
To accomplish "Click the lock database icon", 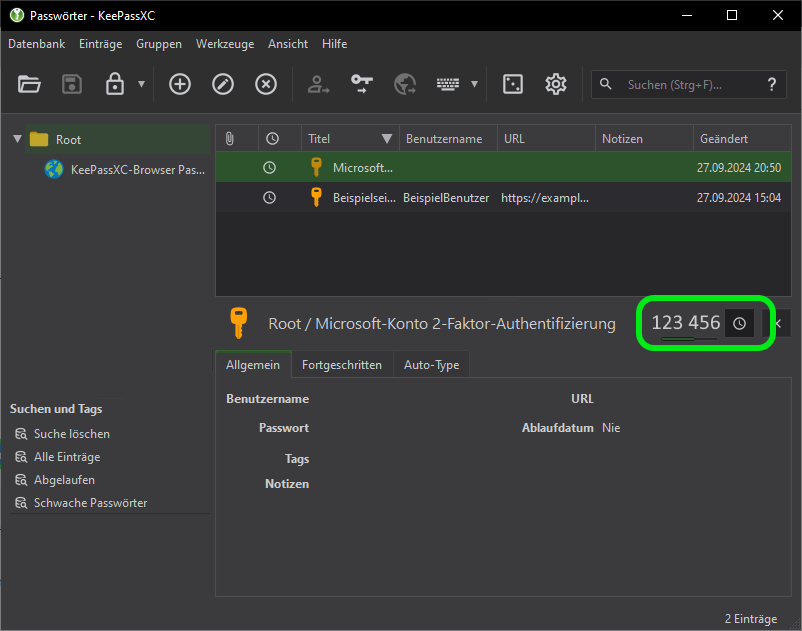I will 115,85.
